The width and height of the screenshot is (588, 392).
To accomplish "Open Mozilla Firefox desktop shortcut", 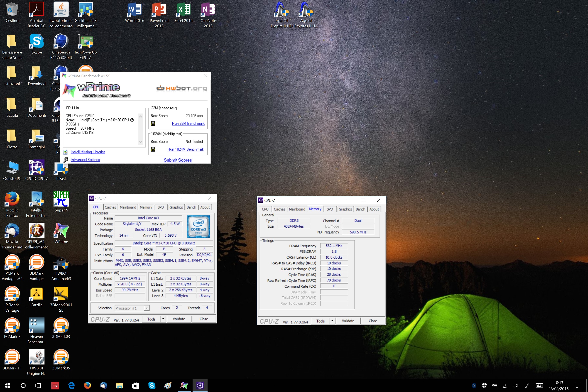I will coord(12,204).
